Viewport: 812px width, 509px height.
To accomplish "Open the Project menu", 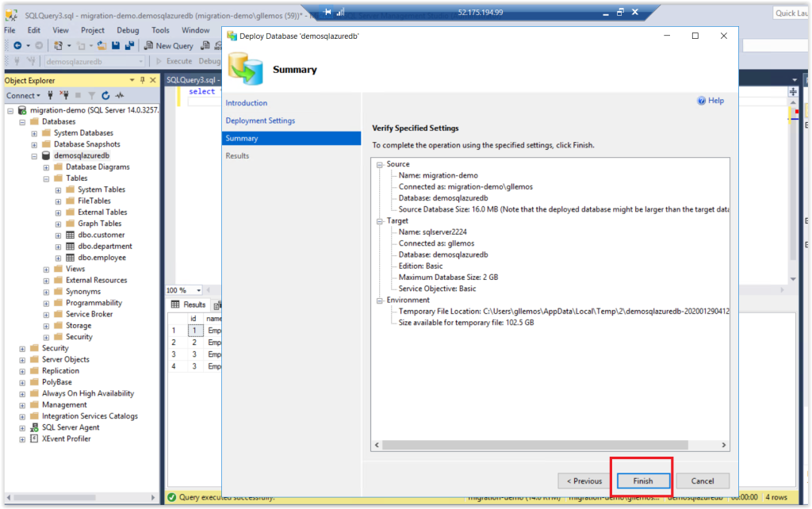I will coord(93,30).
